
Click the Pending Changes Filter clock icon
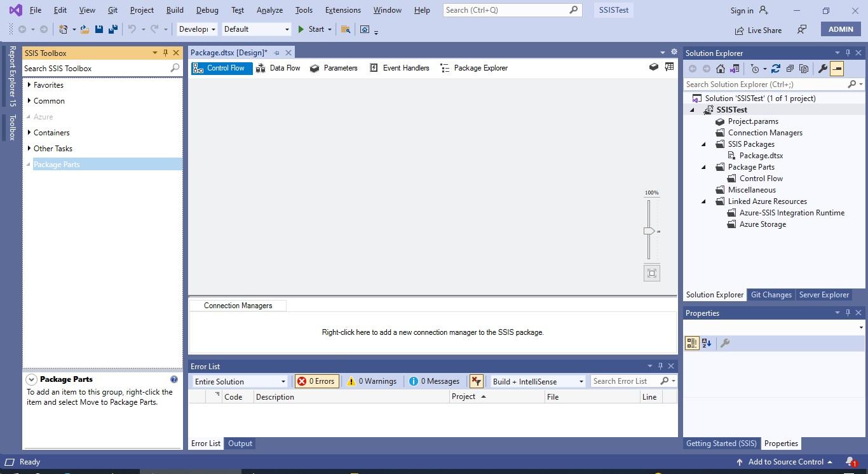tap(755, 69)
